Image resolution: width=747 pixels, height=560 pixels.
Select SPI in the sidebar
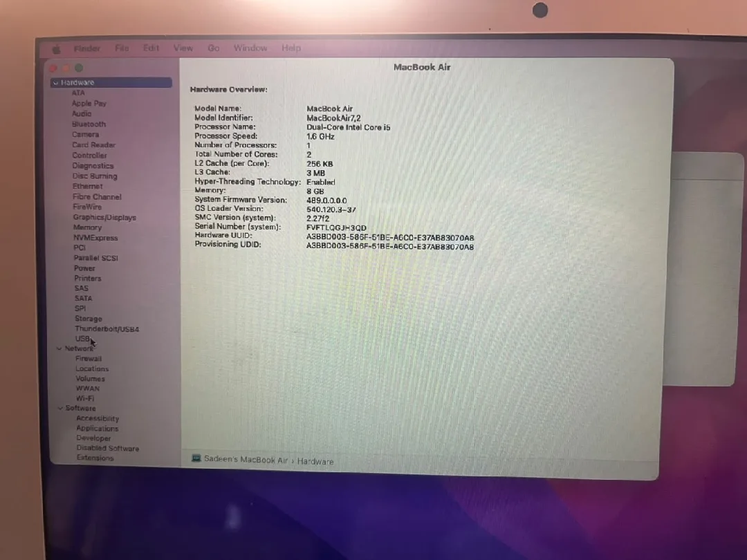80,308
